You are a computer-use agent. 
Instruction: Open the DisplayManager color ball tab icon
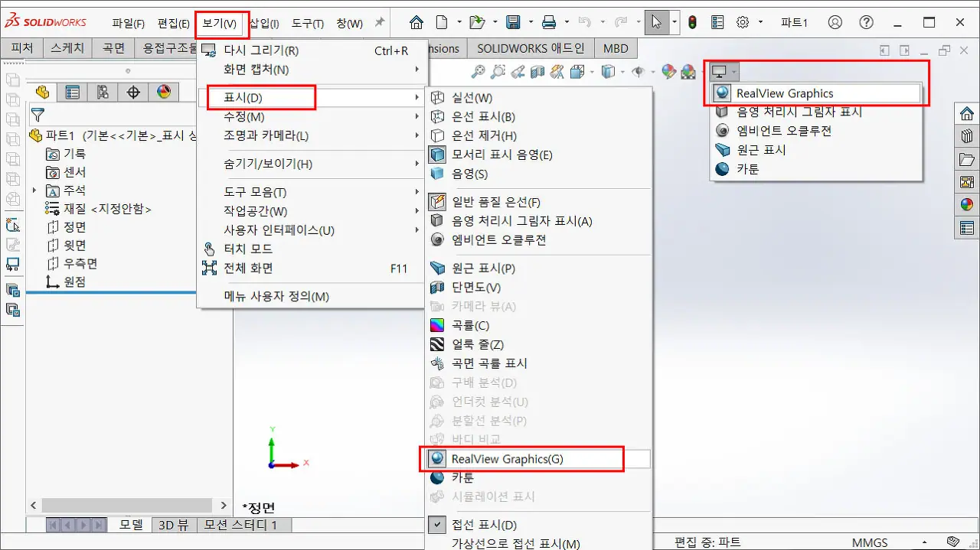[x=164, y=93]
